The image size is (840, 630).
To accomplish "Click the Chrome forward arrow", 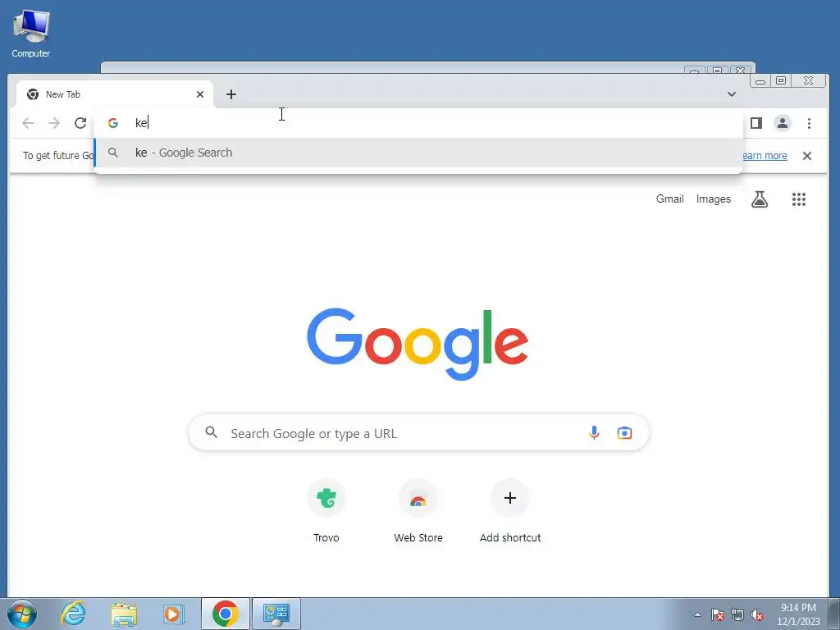I will pyautogui.click(x=54, y=123).
